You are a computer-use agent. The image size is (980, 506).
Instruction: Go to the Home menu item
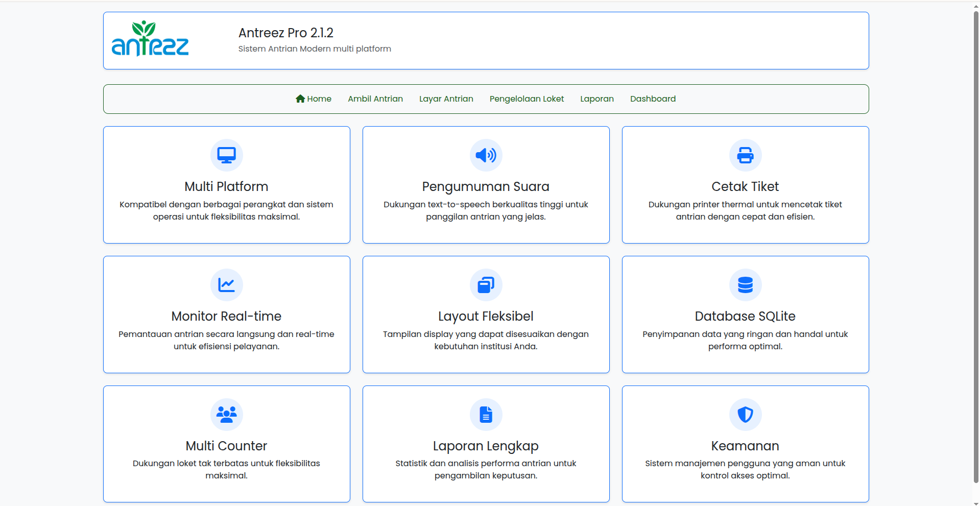tap(314, 99)
